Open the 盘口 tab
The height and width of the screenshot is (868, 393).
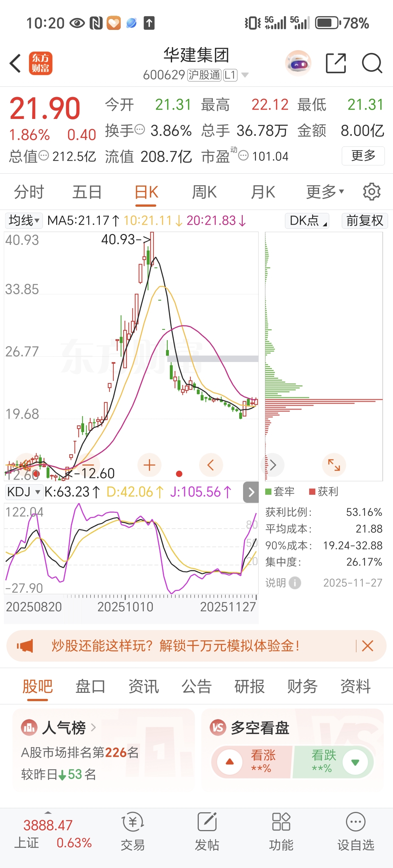coord(90,686)
